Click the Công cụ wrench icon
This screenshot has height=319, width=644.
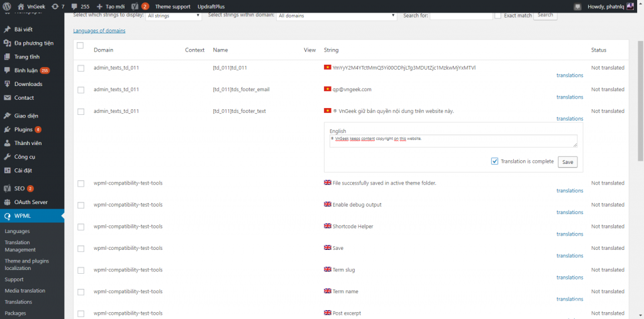(x=7, y=156)
